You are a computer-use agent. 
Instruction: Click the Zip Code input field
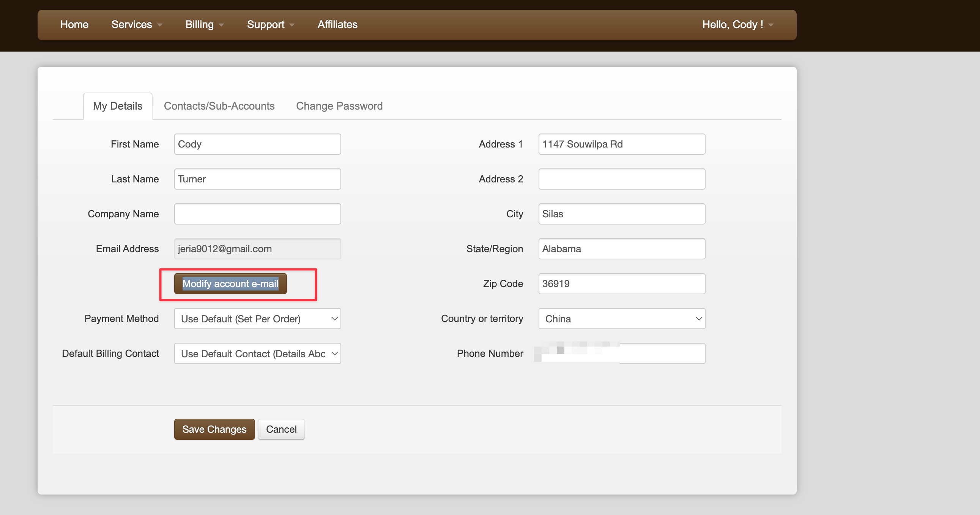click(x=621, y=284)
